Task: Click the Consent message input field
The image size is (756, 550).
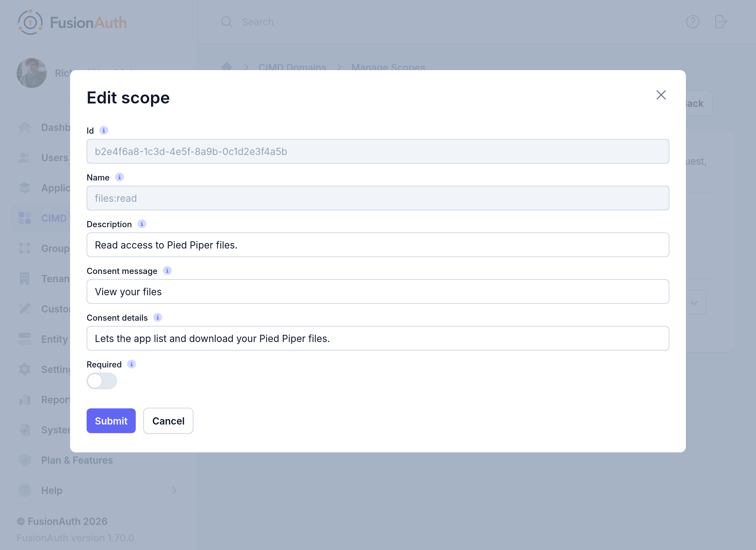Action: tap(378, 291)
